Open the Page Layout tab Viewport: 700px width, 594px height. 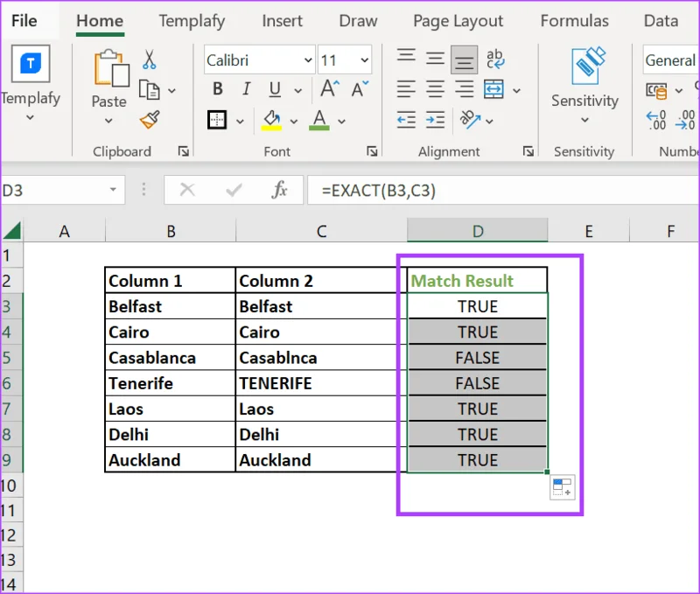pyautogui.click(x=458, y=20)
